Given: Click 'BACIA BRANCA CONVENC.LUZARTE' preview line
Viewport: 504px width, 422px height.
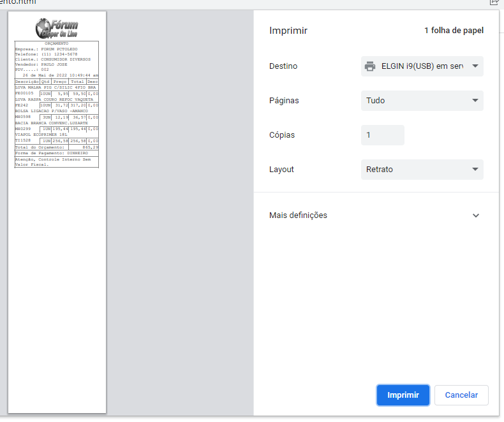Looking at the screenshot, I should pyautogui.click(x=52, y=123).
